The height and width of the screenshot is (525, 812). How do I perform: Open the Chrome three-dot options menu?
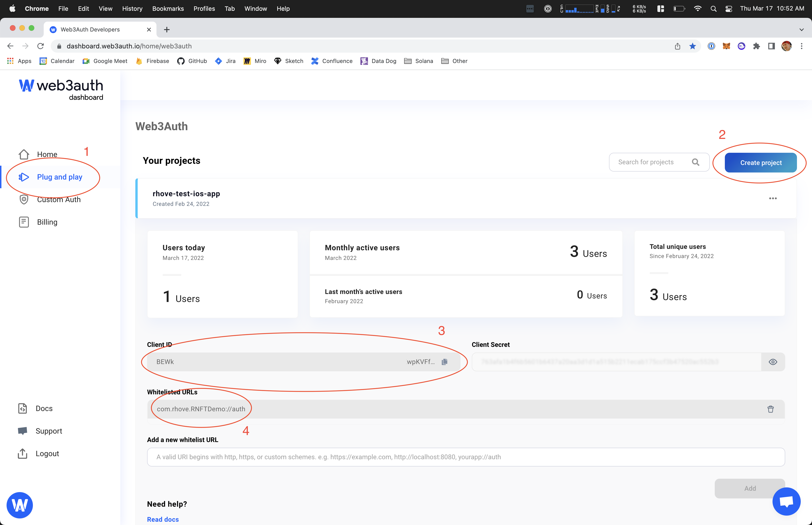[x=801, y=46]
